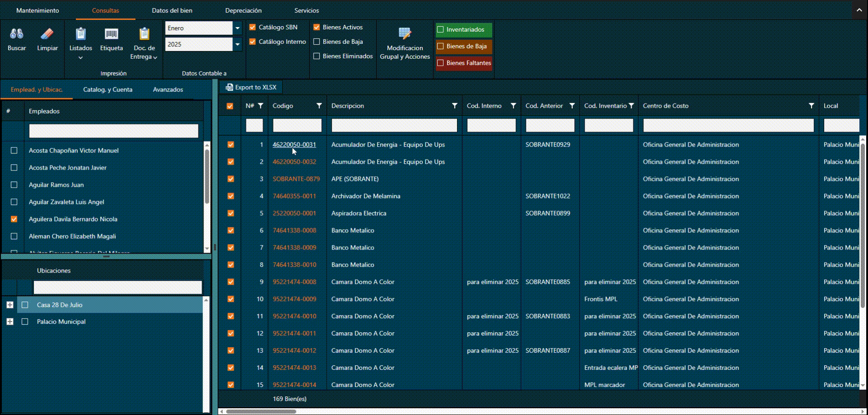The width and height of the screenshot is (868, 415).
Task: Click the grid vertical scroll-down arrow
Action: (863, 386)
